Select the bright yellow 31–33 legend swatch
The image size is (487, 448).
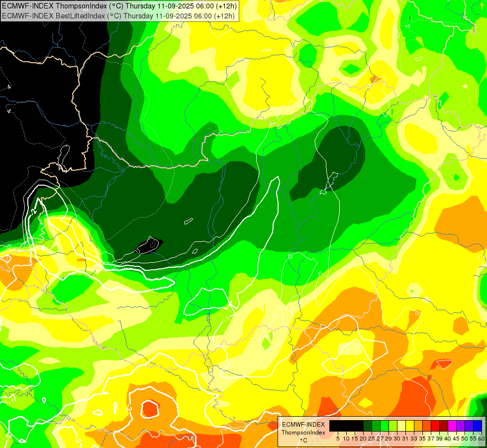pos(410,426)
